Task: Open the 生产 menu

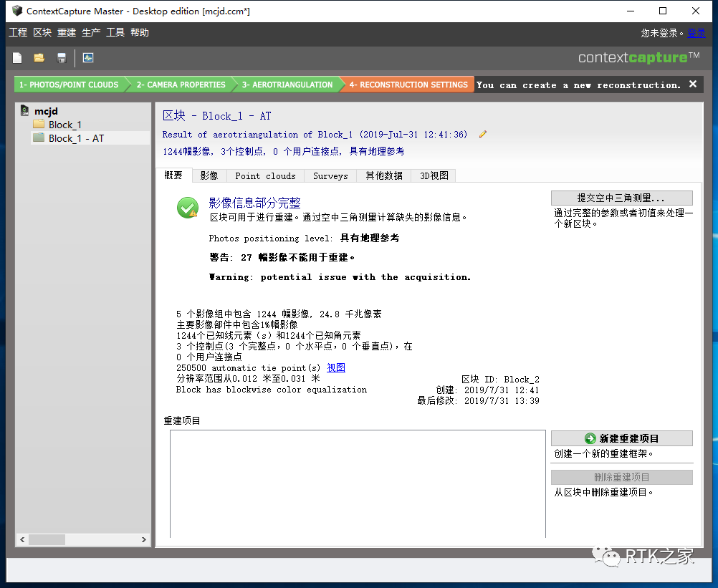Action: (x=91, y=32)
